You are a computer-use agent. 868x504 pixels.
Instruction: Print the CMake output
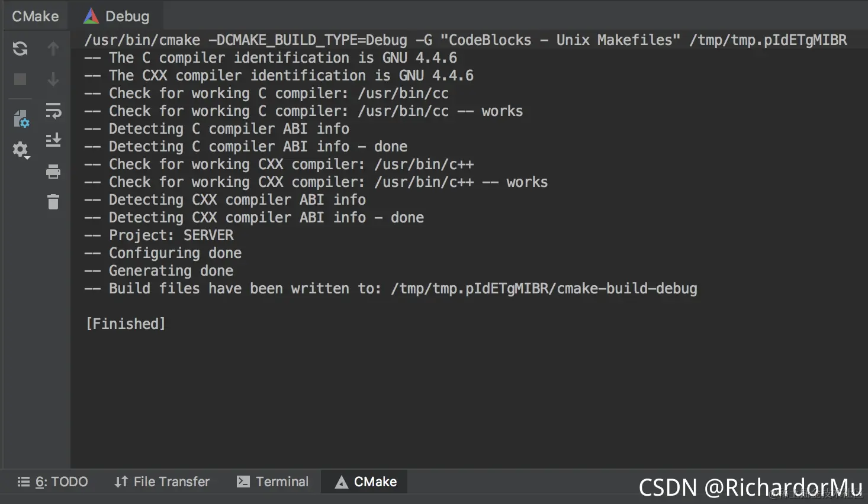click(x=53, y=172)
